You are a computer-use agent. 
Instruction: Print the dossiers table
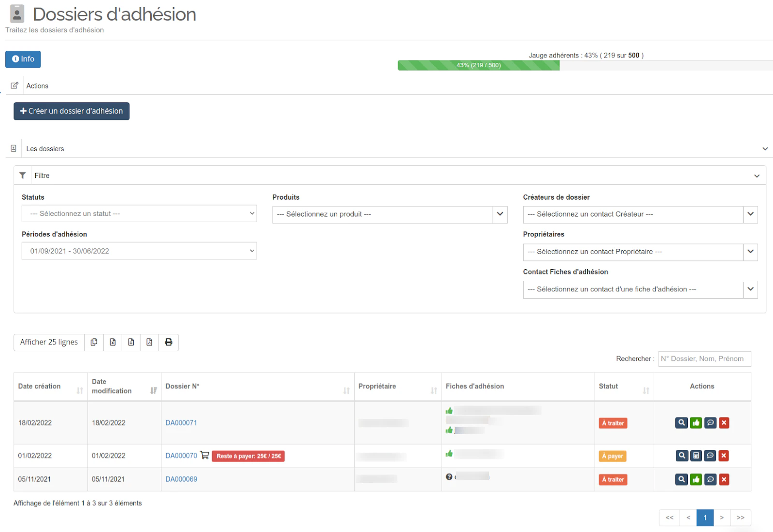pos(169,342)
